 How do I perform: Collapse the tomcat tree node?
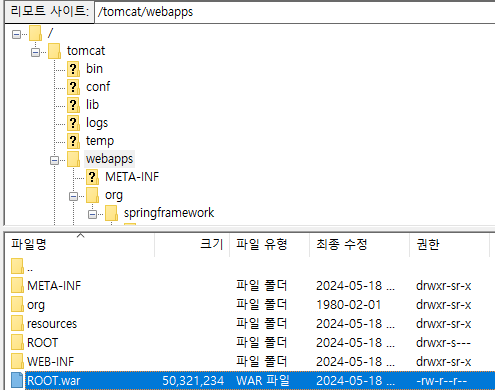click(35, 52)
